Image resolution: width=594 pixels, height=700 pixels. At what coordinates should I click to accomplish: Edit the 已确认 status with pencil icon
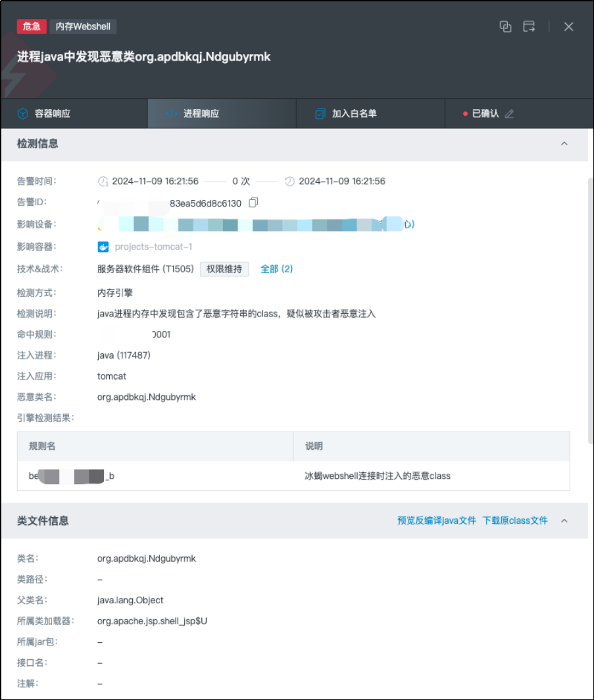(509, 114)
